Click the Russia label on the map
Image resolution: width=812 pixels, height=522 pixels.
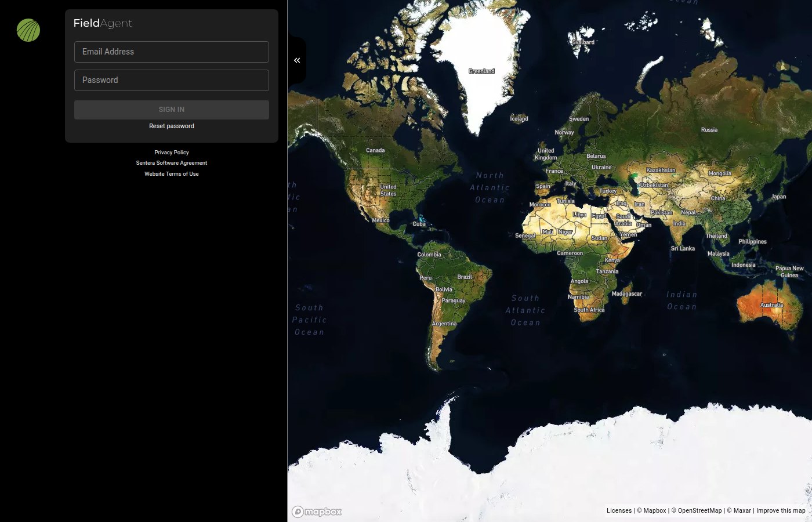click(709, 130)
